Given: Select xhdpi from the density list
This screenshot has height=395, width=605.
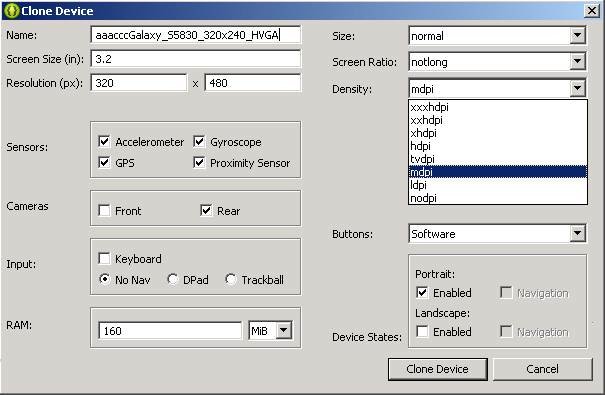Looking at the screenshot, I should click(x=498, y=133).
